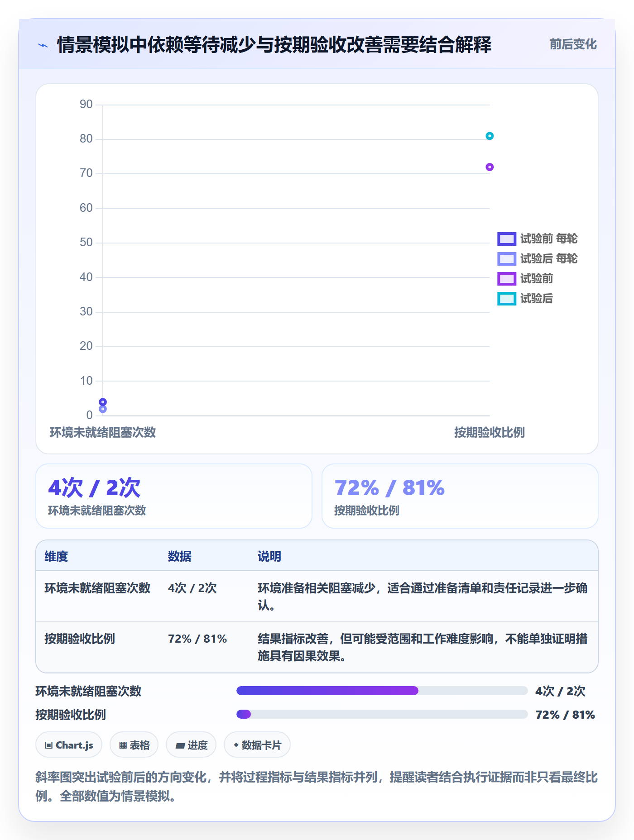This screenshot has height=840, width=634.
Task: Click the 4次 / 2次 value beside the progress bar
Action: (x=560, y=691)
